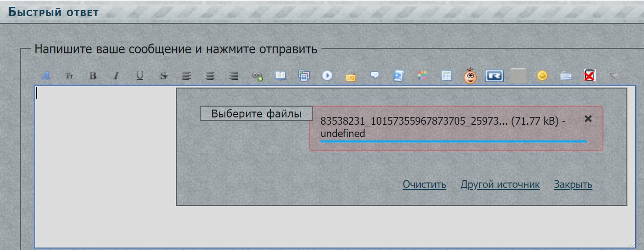This screenshot has height=250, width=644.
Task: Click the Напишите ваше сообщение legend text
Action: 176,49
